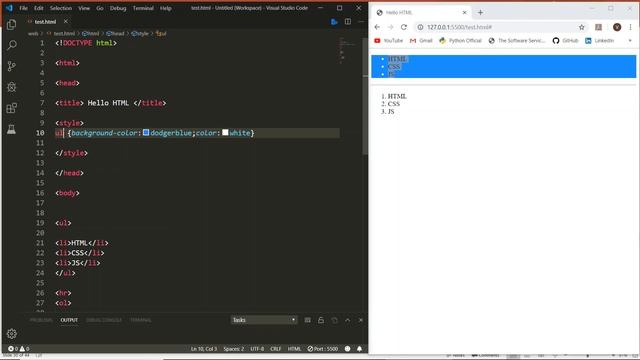Screen dimensions: 640x360
Task: Close the Hello HTML Chrome tab
Action: click(464, 13)
